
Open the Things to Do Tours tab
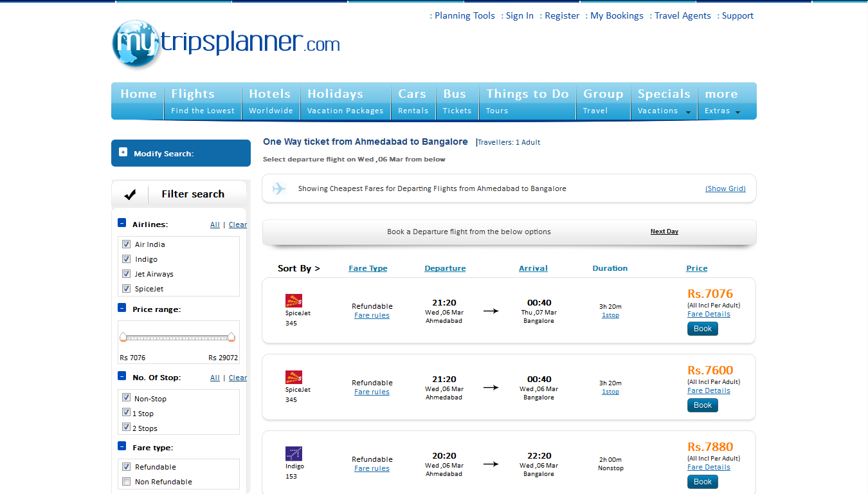[527, 101]
